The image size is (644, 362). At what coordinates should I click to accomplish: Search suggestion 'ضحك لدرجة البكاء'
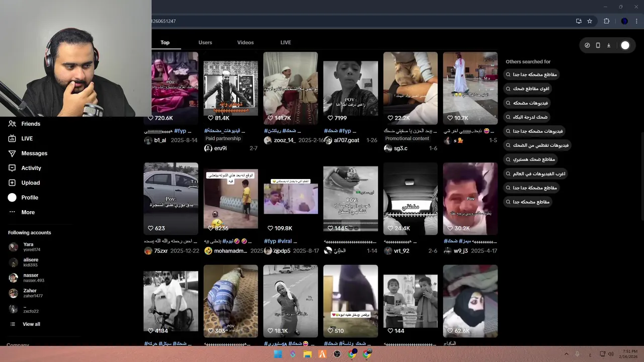(x=526, y=117)
